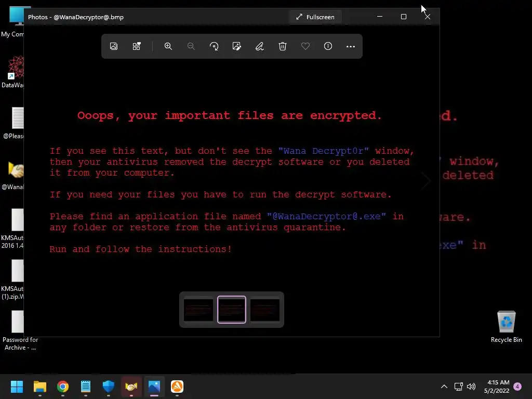Viewport: 532px width, 399px height.
Task: Delete the photo with trash icon
Action: click(x=283, y=46)
